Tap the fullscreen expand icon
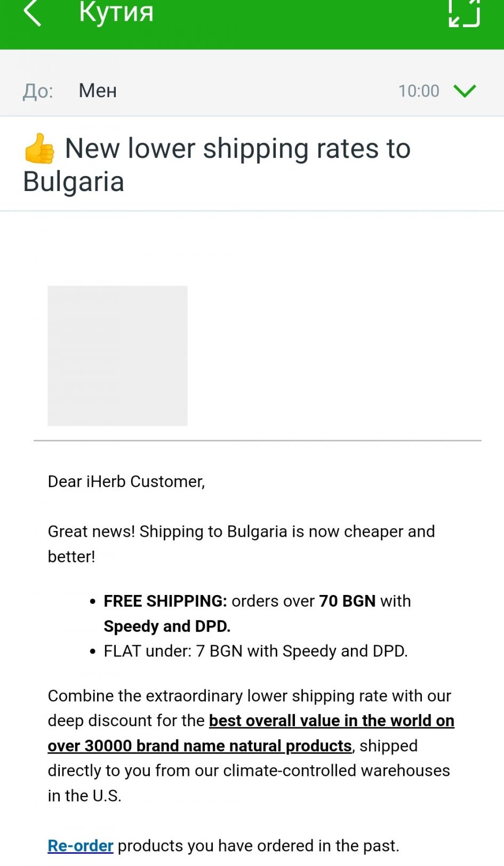The height and width of the screenshot is (866, 504). click(x=464, y=12)
